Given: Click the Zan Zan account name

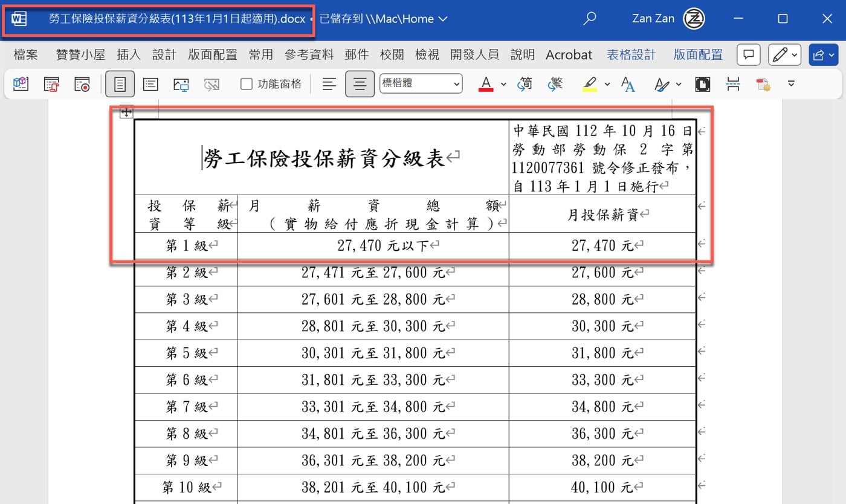Looking at the screenshot, I should [x=653, y=19].
